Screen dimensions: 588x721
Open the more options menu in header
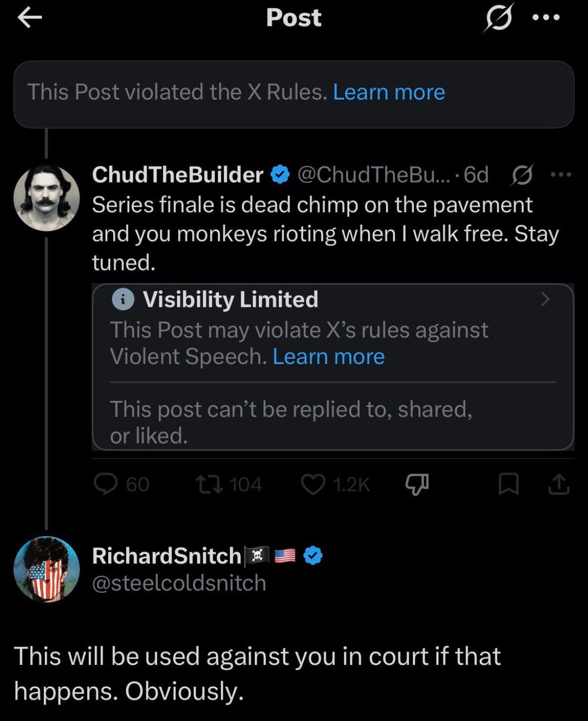546,18
